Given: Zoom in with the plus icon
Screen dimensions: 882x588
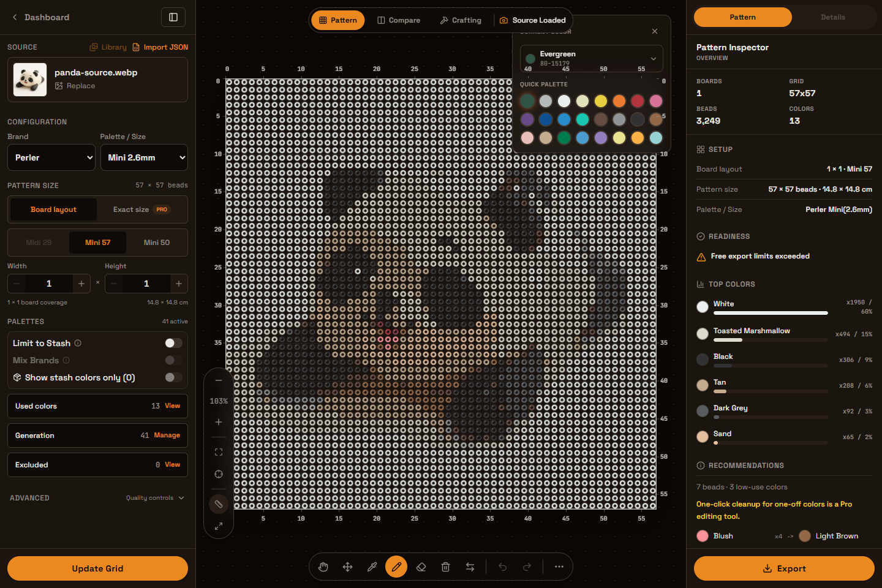Looking at the screenshot, I should 219,422.
